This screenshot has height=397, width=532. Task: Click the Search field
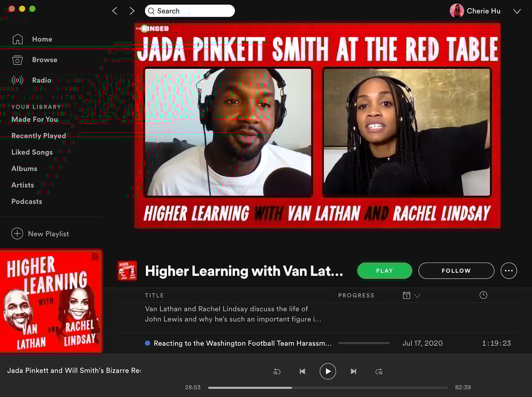(189, 11)
